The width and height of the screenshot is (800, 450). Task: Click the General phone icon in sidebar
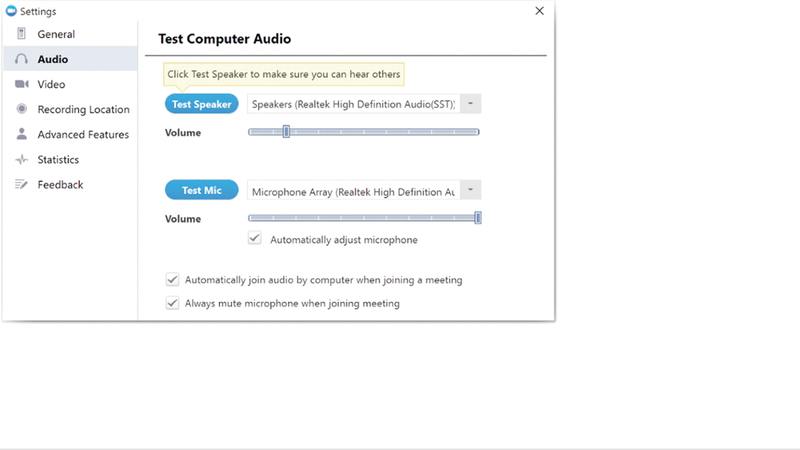(x=21, y=34)
